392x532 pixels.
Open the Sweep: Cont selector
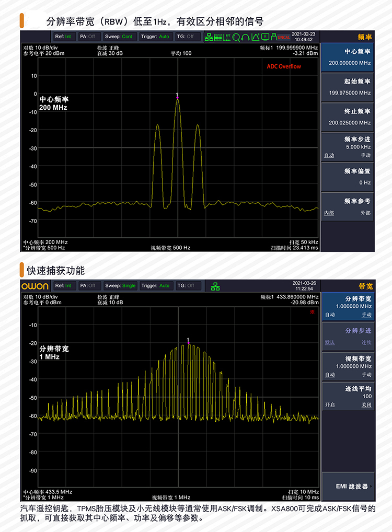[x=120, y=37]
